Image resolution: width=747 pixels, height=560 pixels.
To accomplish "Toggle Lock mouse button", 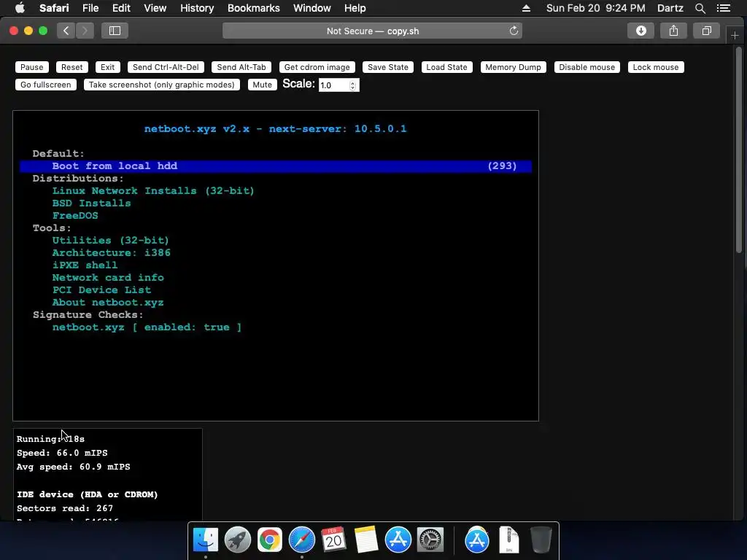I will pyautogui.click(x=656, y=67).
